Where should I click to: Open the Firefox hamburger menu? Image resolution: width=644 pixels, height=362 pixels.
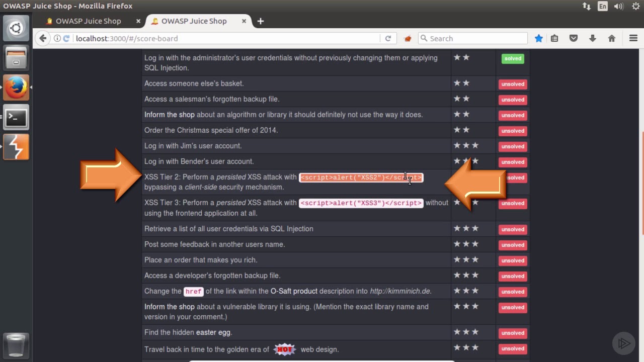click(633, 38)
